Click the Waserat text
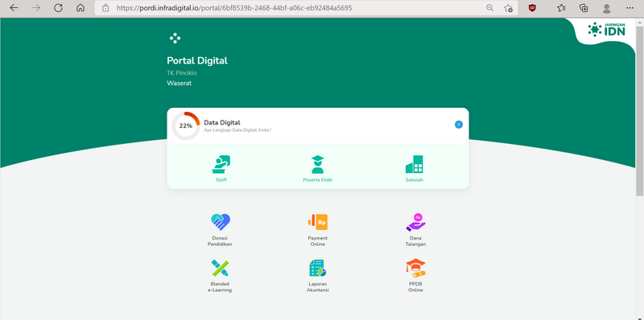This screenshot has height=320, width=644. [179, 84]
